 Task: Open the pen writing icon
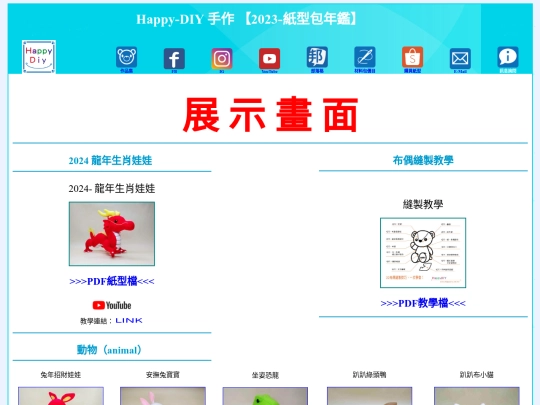(365, 58)
